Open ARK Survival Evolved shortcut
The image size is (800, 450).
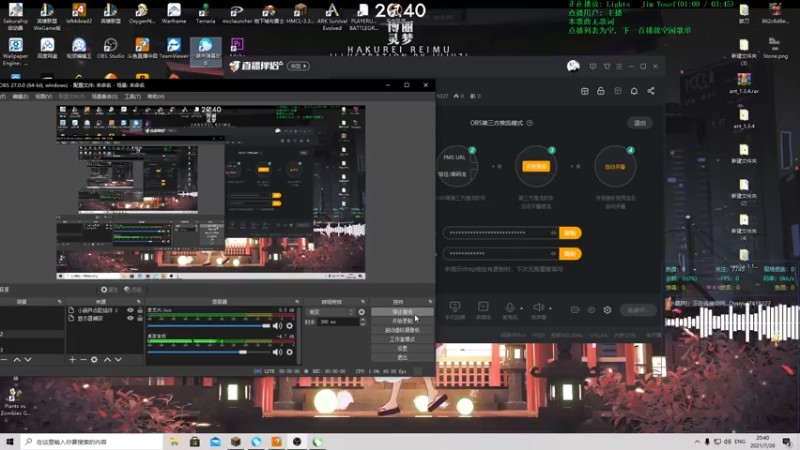pos(332,16)
